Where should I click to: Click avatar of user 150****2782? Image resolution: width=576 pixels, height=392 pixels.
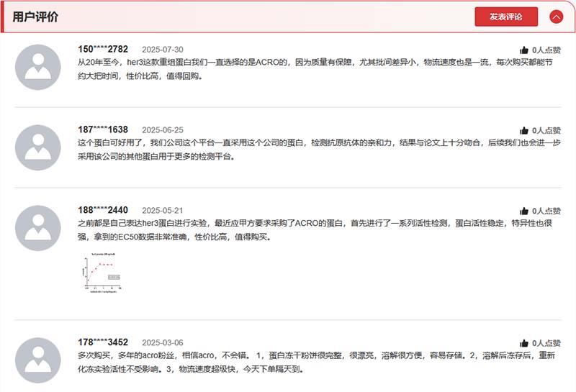pyautogui.click(x=38, y=67)
